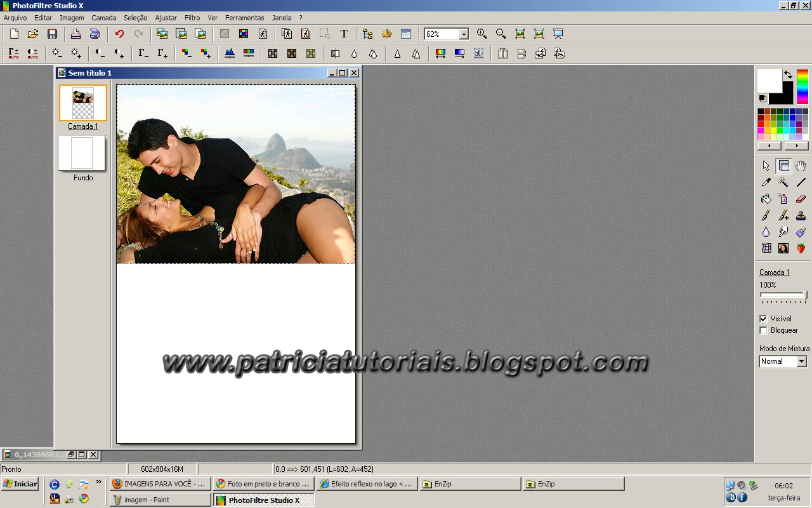Select the Clone Stamp tool
Viewport: 812px width, 508px height.
pos(801,215)
